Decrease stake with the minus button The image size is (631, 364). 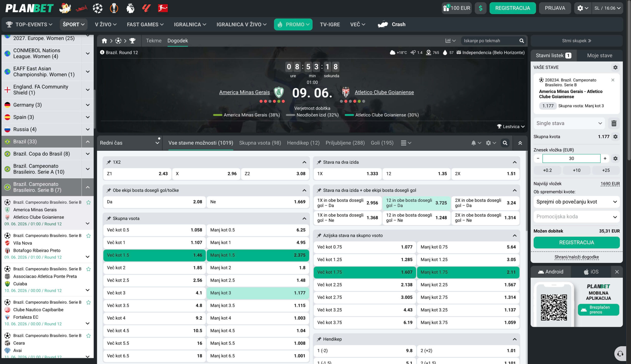pos(538,158)
